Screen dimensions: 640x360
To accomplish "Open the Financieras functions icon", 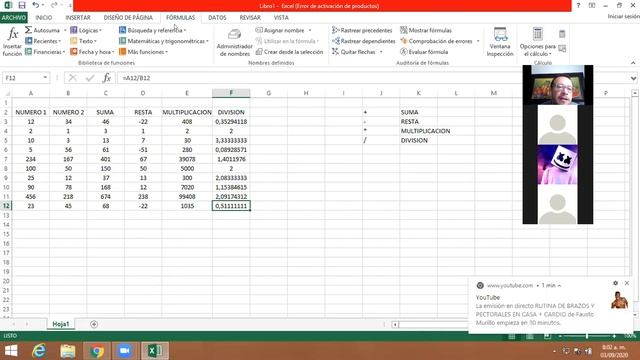I will click(x=28, y=52).
